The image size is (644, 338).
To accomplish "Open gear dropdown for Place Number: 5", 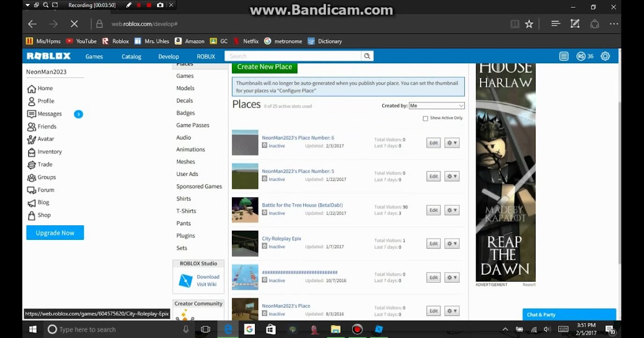I will click(x=452, y=177).
